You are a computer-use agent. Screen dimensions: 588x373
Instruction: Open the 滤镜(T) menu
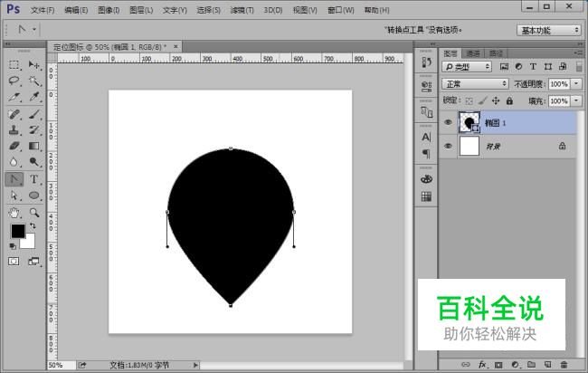[242, 10]
